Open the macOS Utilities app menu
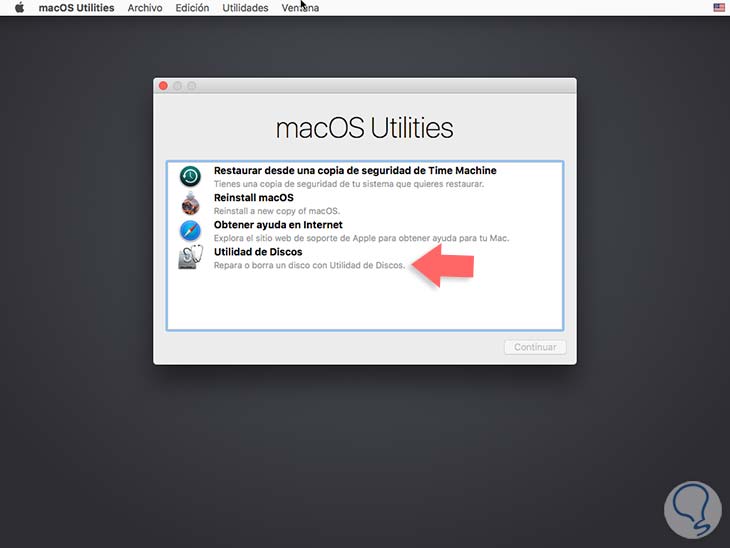 (76, 8)
